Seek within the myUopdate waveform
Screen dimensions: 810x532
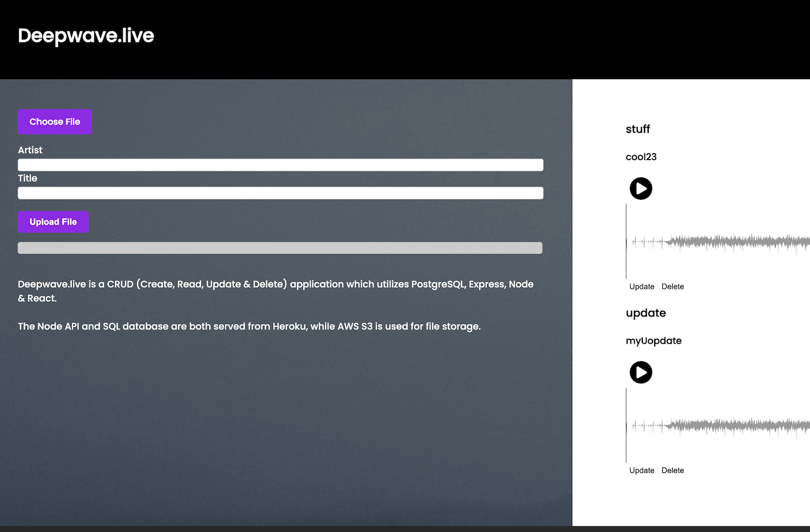(x=718, y=426)
